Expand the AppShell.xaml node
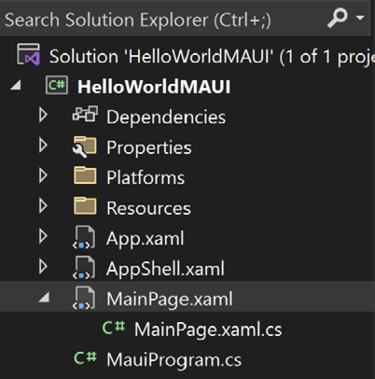This screenshot has width=375, height=379. pos(43,267)
